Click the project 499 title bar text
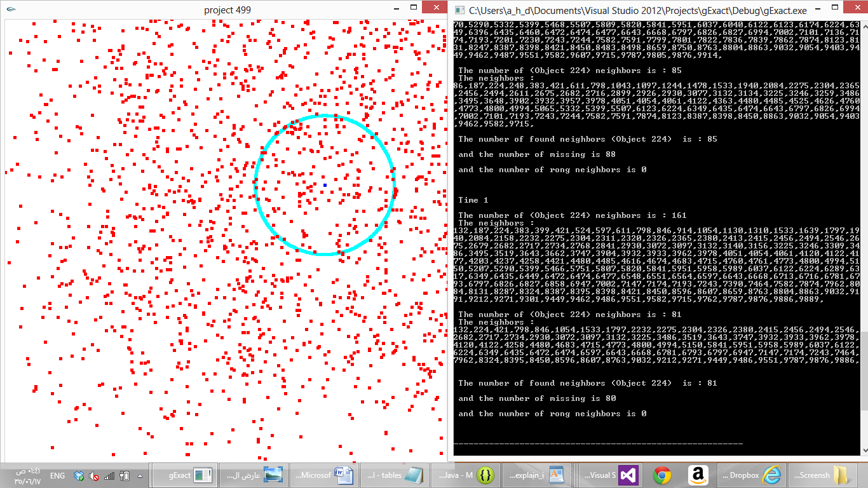 coord(227,10)
